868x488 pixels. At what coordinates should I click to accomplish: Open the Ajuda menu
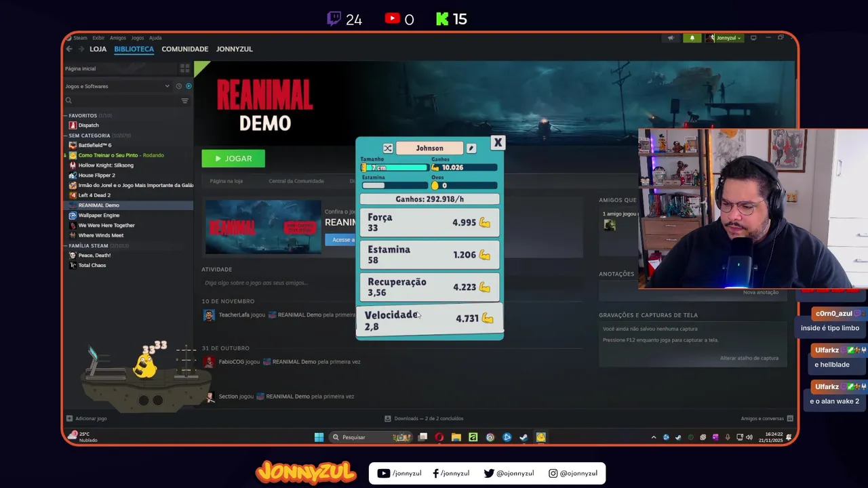[x=155, y=38]
